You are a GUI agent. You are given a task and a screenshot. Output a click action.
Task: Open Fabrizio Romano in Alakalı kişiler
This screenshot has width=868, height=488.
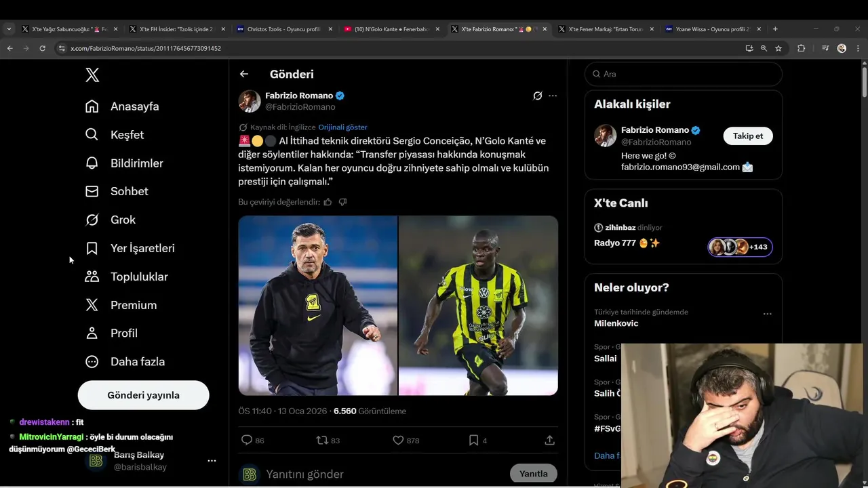654,130
